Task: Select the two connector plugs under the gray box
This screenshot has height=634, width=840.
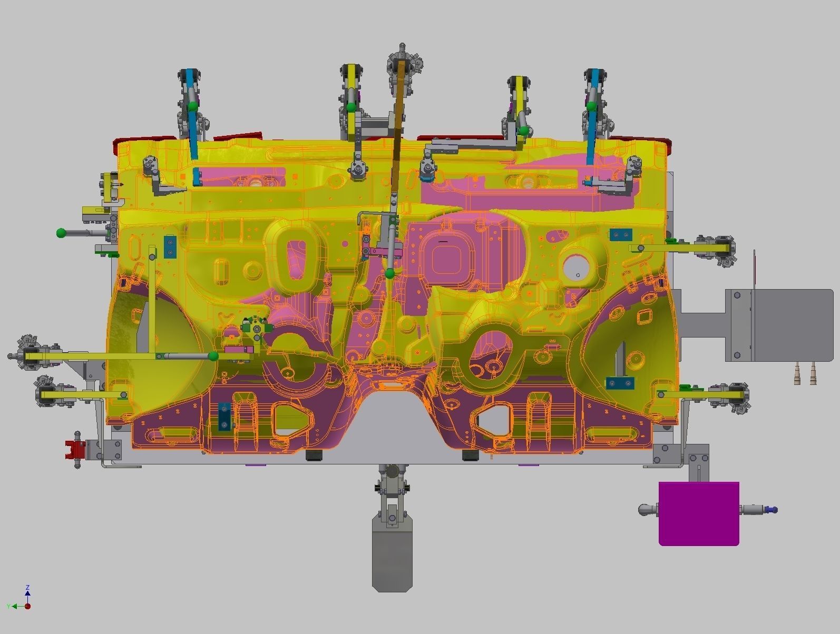Action: 806,373
